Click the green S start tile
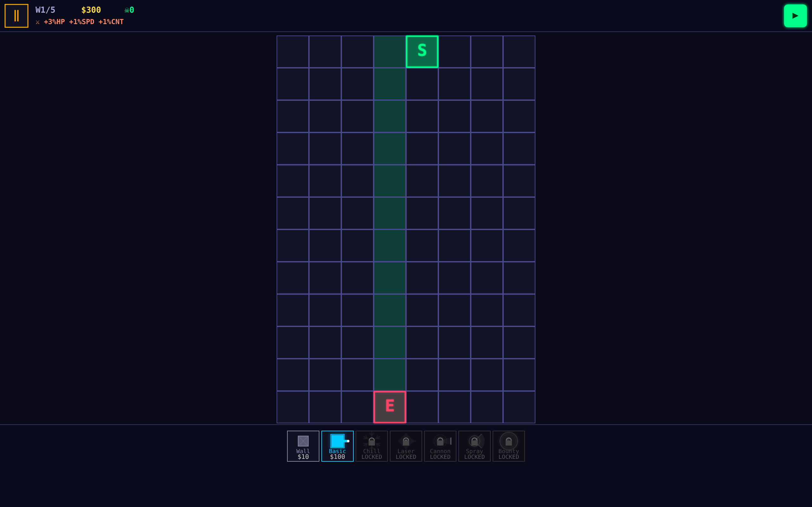 (422, 51)
